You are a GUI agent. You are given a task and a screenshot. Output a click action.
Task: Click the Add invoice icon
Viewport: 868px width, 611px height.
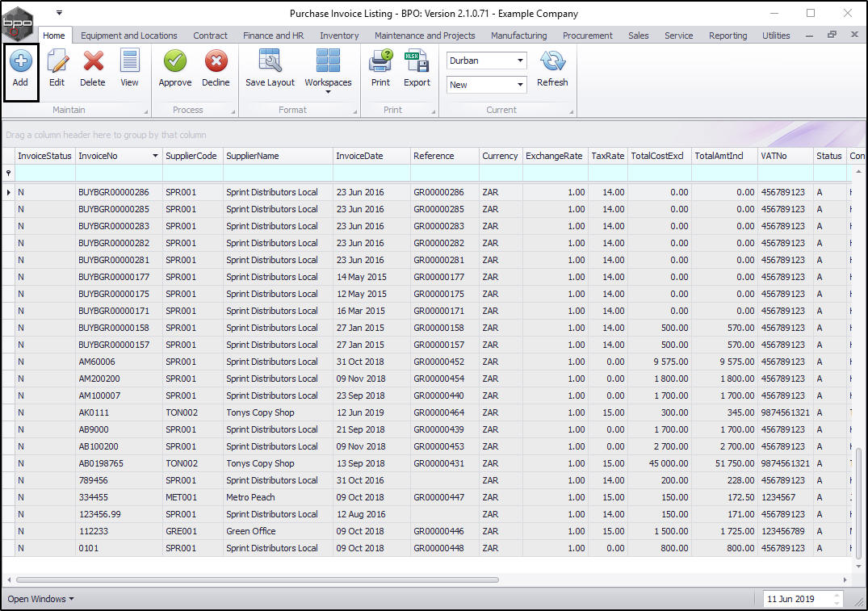click(x=20, y=61)
